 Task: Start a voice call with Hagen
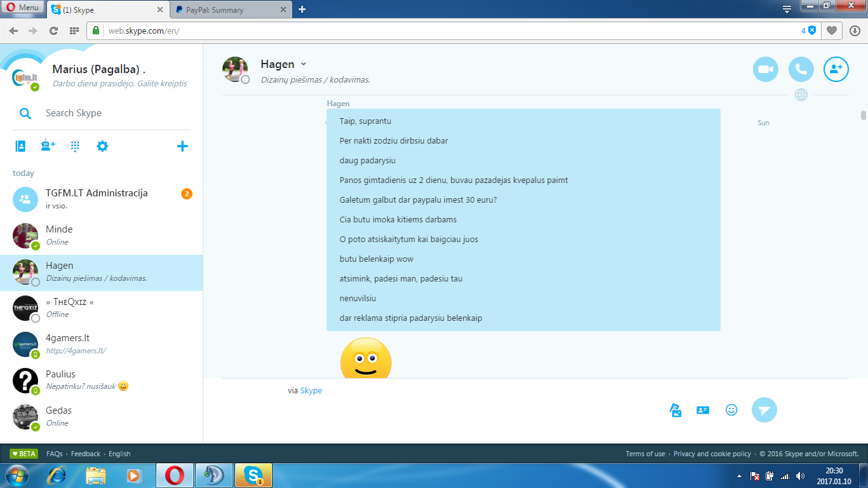(x=801, y=69)
